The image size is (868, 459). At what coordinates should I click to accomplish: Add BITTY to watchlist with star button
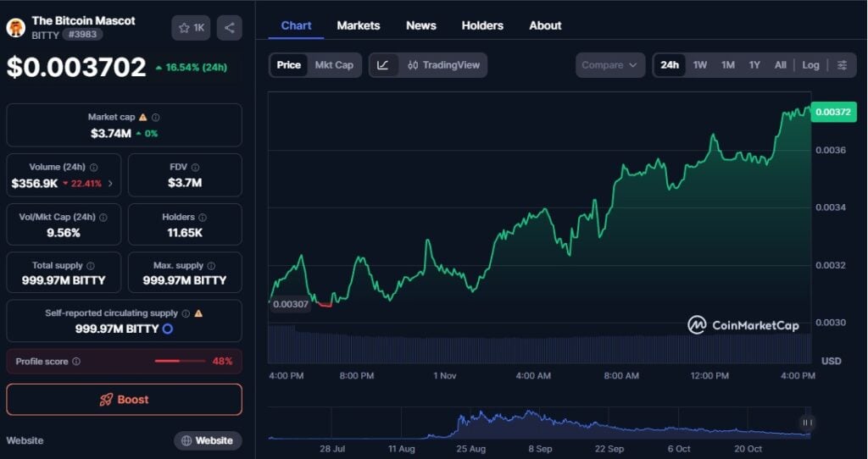coord(191,28)
